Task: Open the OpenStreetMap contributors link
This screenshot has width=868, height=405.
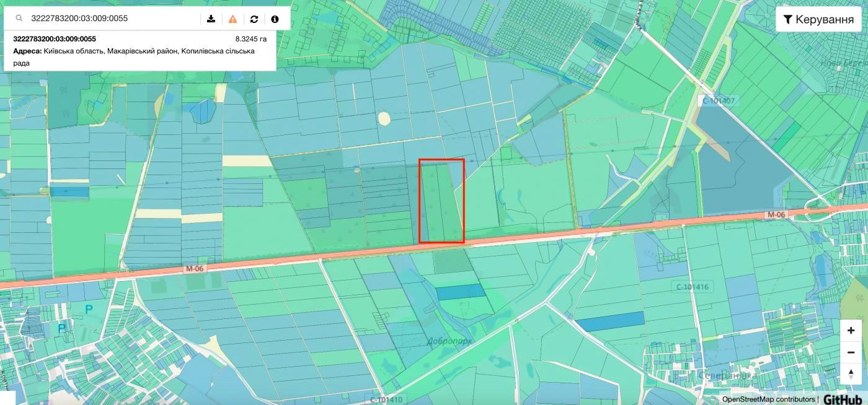Action: [768, 399]
